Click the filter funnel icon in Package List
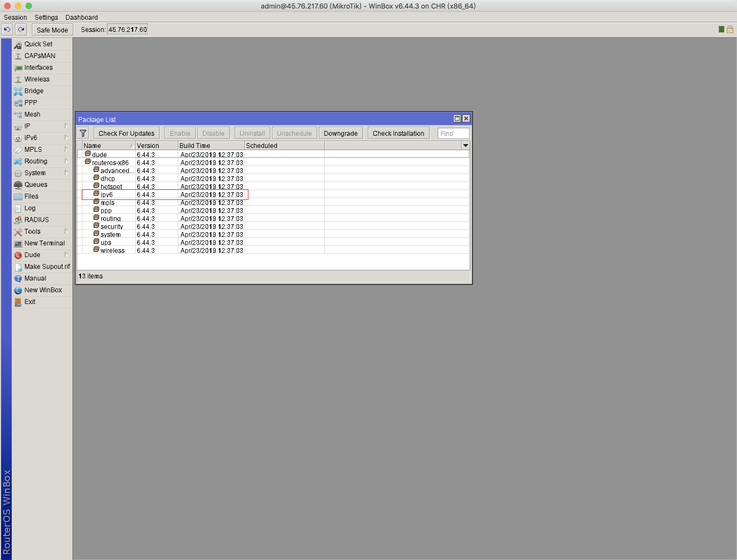Viewport: 737px width, 560px height. [x=83, y=133]
